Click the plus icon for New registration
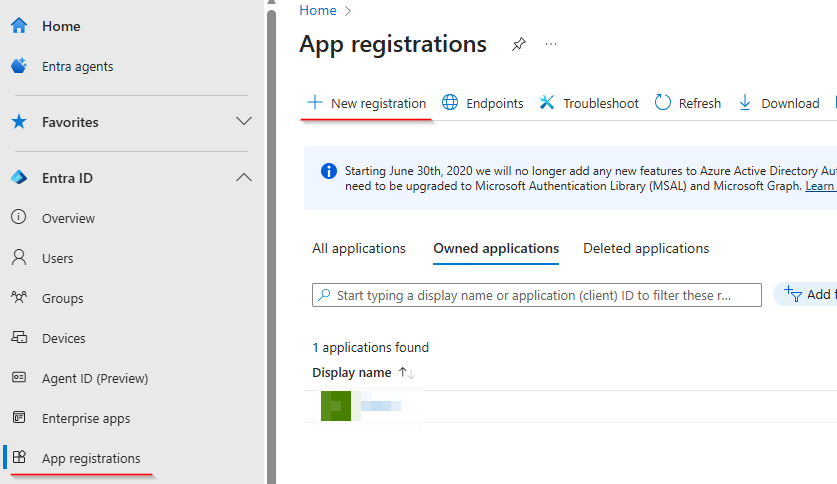The image size is (837, 484). point(315,102)
